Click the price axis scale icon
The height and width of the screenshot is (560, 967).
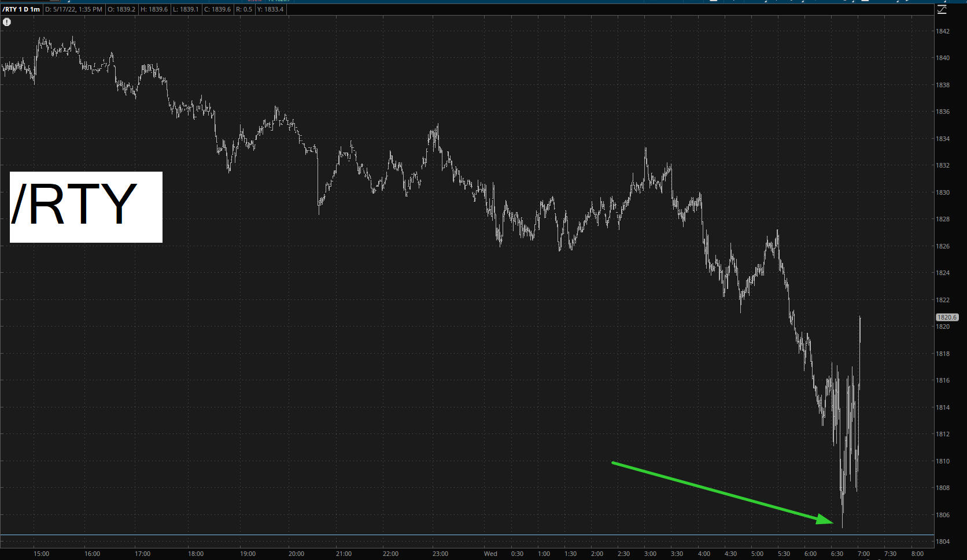[x=942, y=9]
